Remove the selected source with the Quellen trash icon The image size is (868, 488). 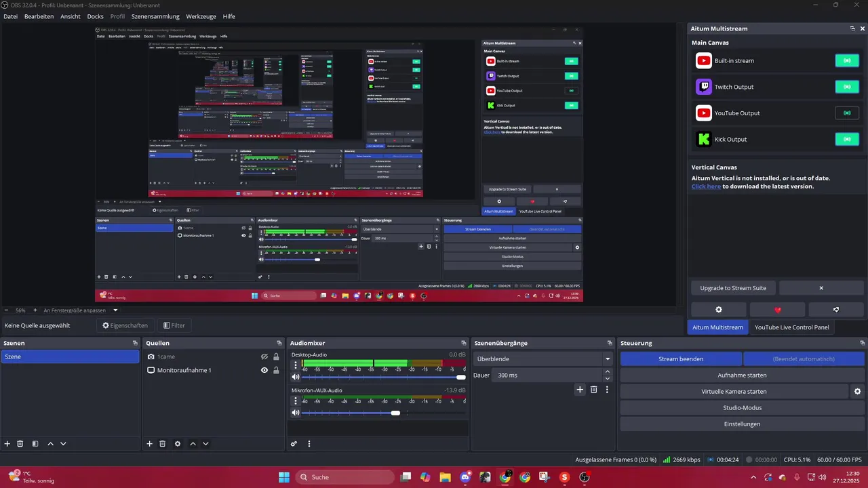tap(163, 444)
